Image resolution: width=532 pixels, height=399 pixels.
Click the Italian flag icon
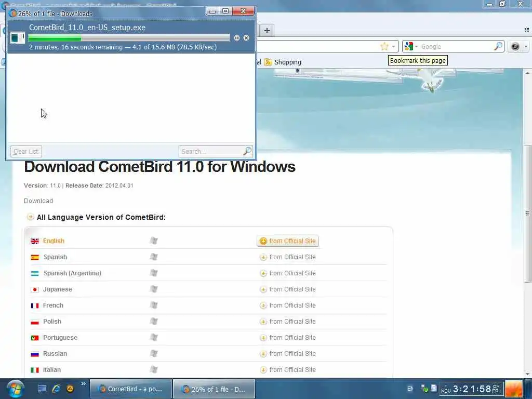coord(35,370)
